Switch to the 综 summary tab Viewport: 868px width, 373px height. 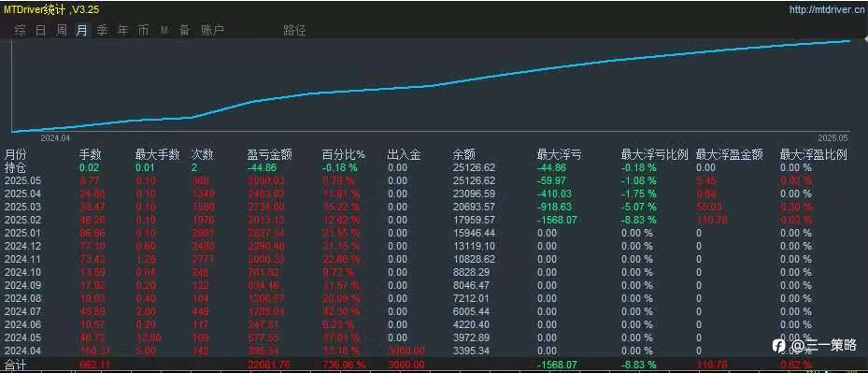point(20,31)
